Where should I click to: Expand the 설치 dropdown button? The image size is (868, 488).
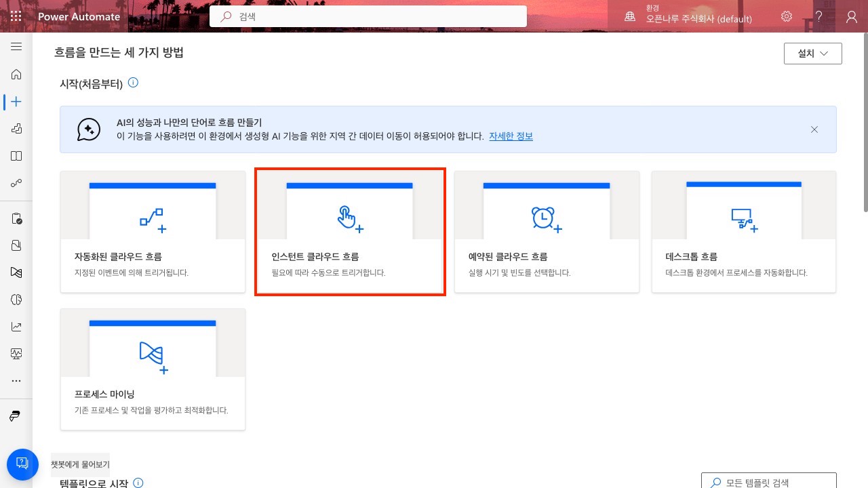coord(812,54)
